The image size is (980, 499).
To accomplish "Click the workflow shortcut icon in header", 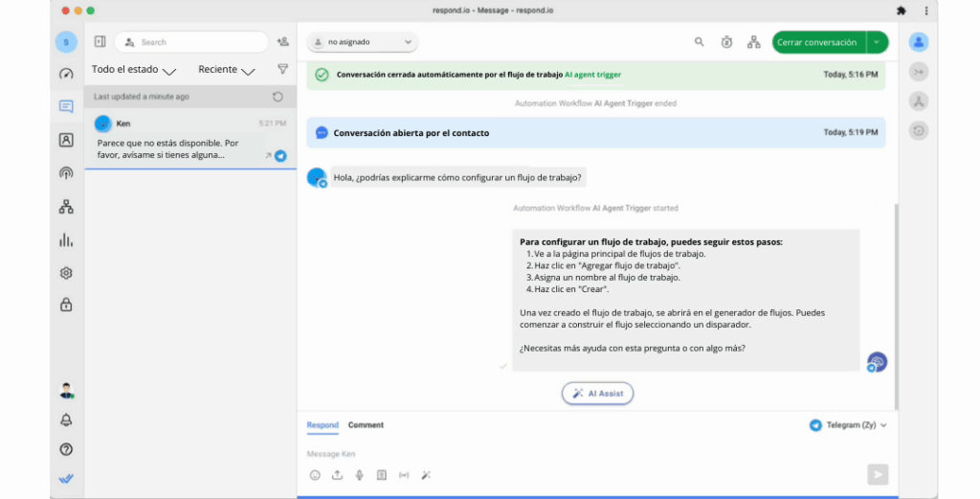I will point(754,42).
